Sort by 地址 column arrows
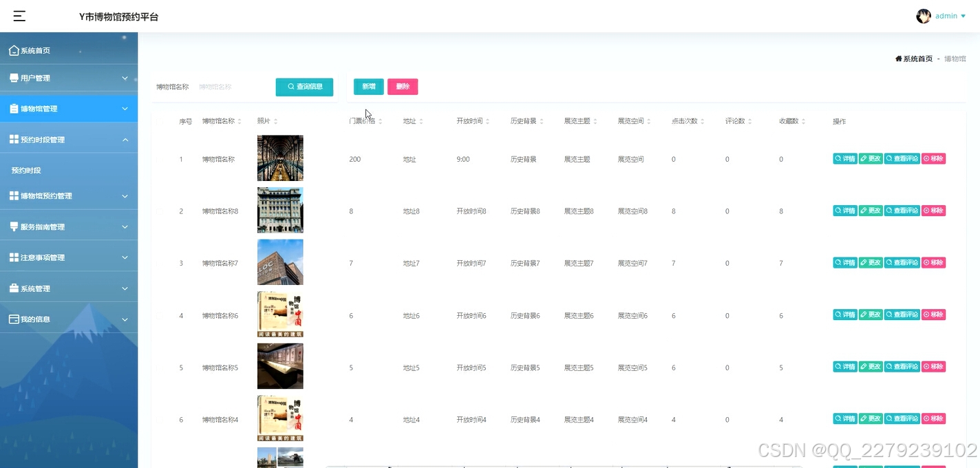The height and width of the screenshot is (468, 980). (421, 121)
